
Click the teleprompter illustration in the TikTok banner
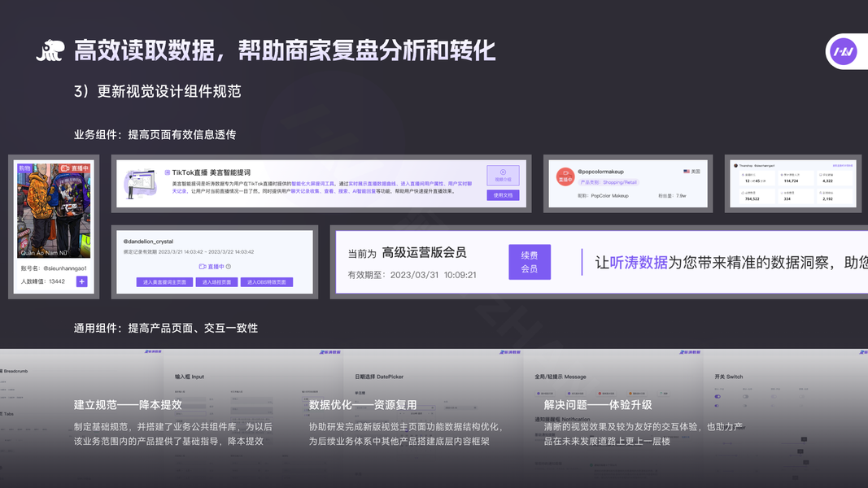coord(140,184)
